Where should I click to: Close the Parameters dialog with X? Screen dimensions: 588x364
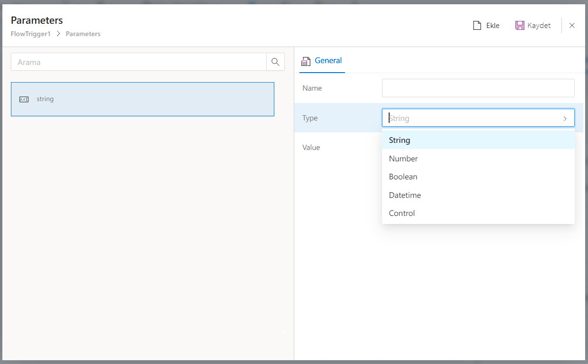click(572, 26)
